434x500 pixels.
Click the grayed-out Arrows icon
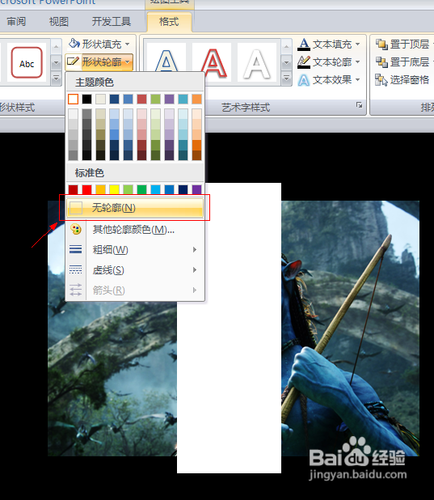pyautogui.click(x=76, y=290)
